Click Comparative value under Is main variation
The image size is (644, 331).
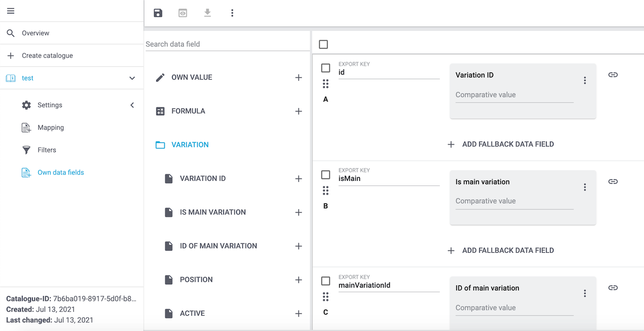(x=514, y=201)
